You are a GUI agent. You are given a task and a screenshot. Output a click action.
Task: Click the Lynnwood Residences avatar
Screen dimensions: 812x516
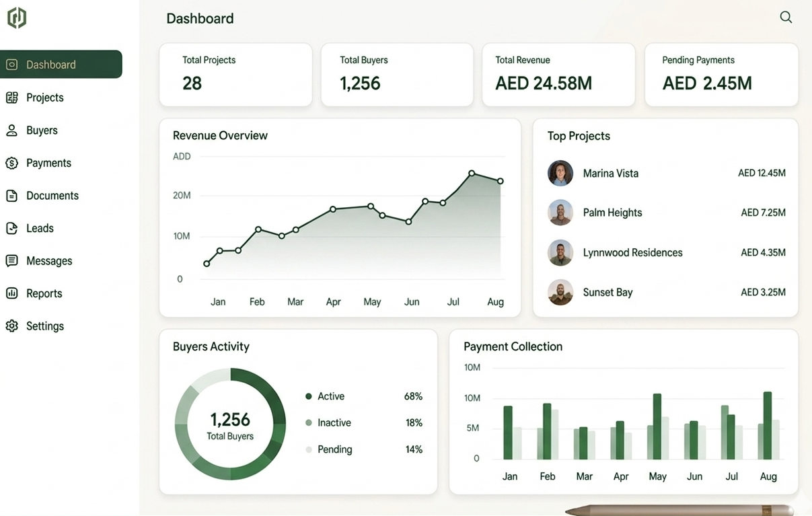click(560, 253)
